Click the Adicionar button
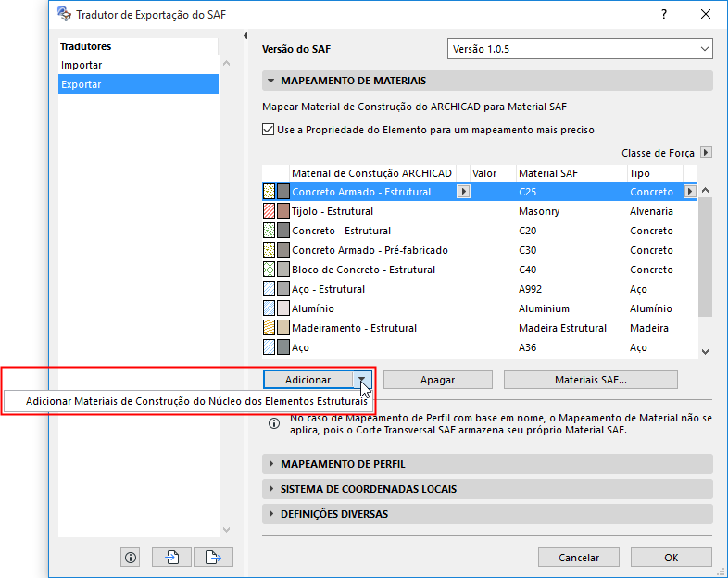This screenshot has width=728, height=578. tap(308, 380)
